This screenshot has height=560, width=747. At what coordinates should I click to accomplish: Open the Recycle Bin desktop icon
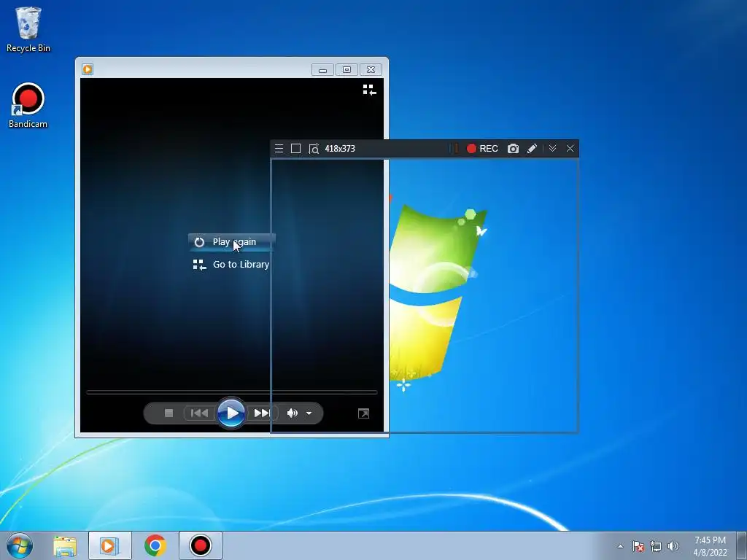tap(28, 29)
